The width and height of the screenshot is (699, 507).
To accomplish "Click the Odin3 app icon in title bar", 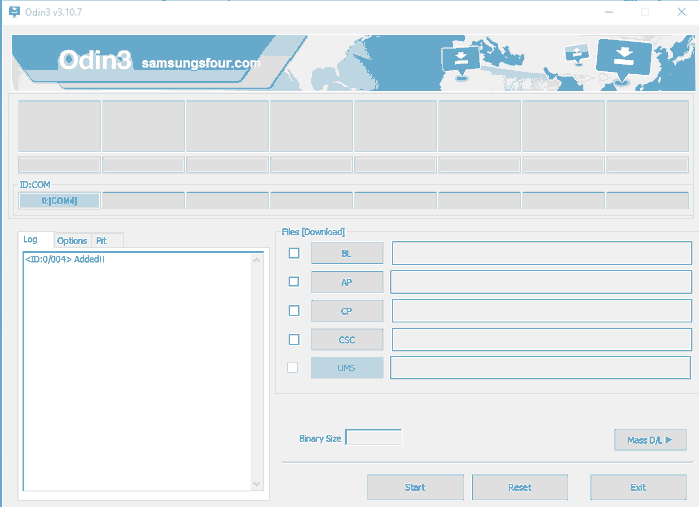I will pyautogui.click(x=14, y=12).
